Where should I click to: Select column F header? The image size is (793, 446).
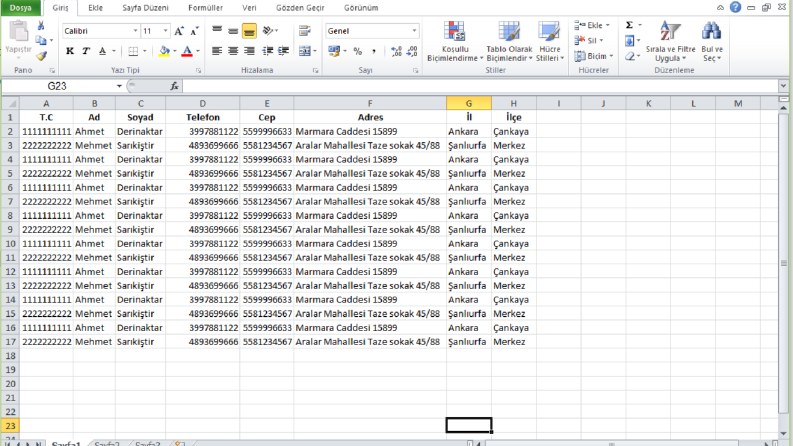(370, 103)
